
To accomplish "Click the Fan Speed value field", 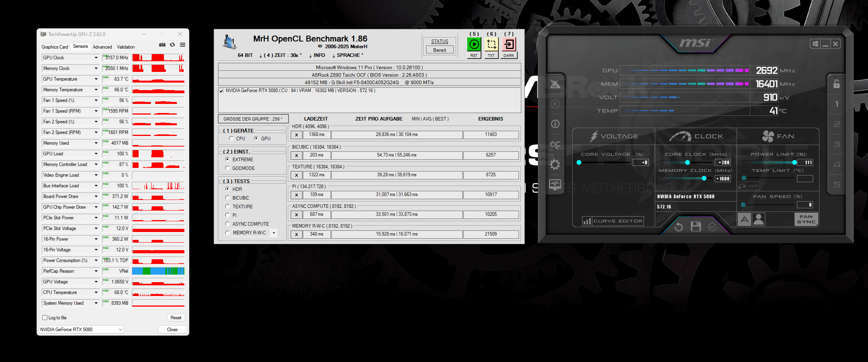I will tap(805, 205).
